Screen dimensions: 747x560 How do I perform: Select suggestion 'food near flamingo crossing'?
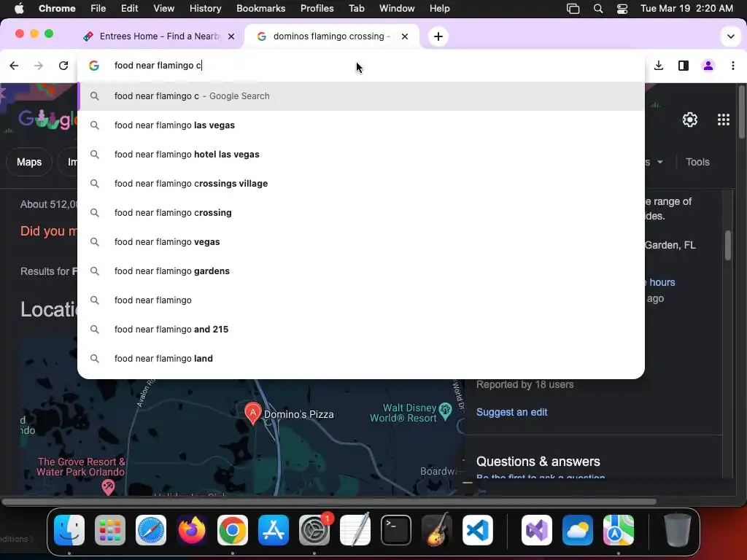point(361,213)
